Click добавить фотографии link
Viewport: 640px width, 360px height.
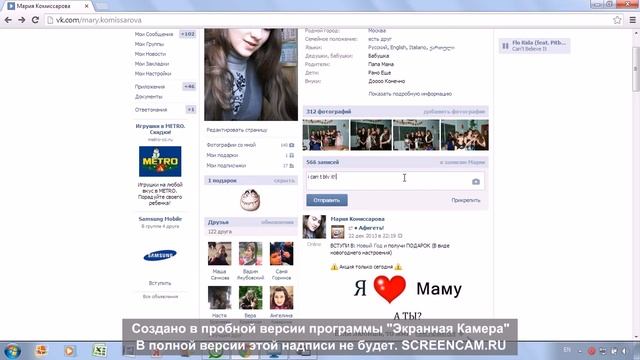coord(454,111)
